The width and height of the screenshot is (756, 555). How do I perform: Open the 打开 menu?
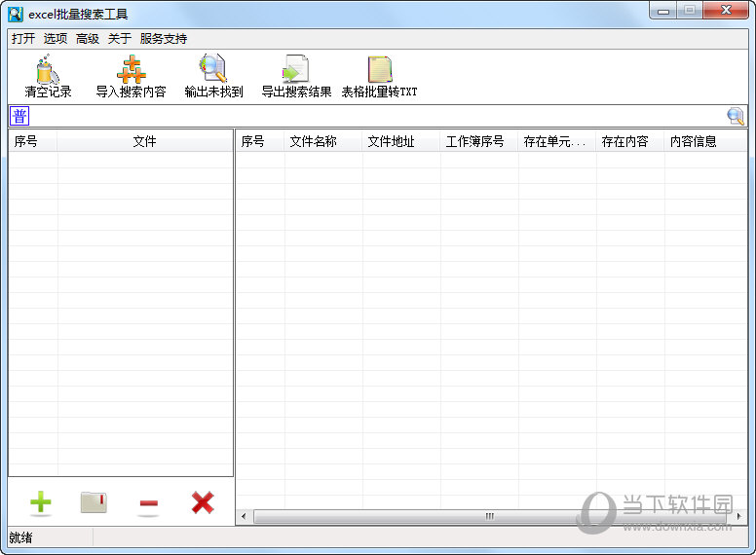coord(23,39)
